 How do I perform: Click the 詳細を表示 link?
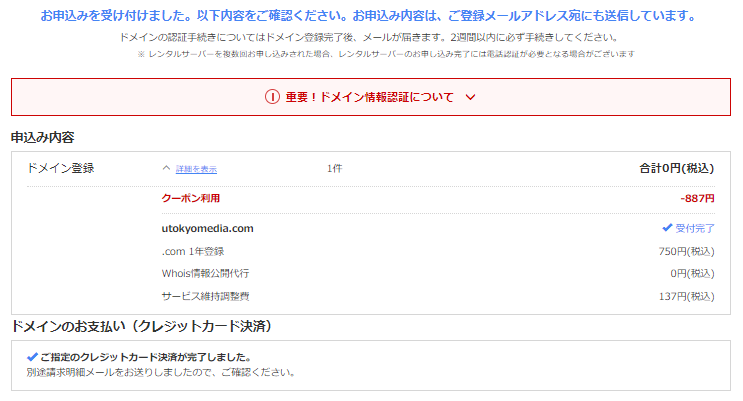(196, 169)
